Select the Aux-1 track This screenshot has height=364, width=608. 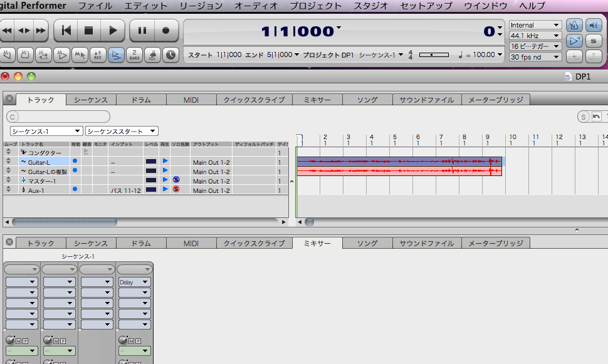click(36, 190)
